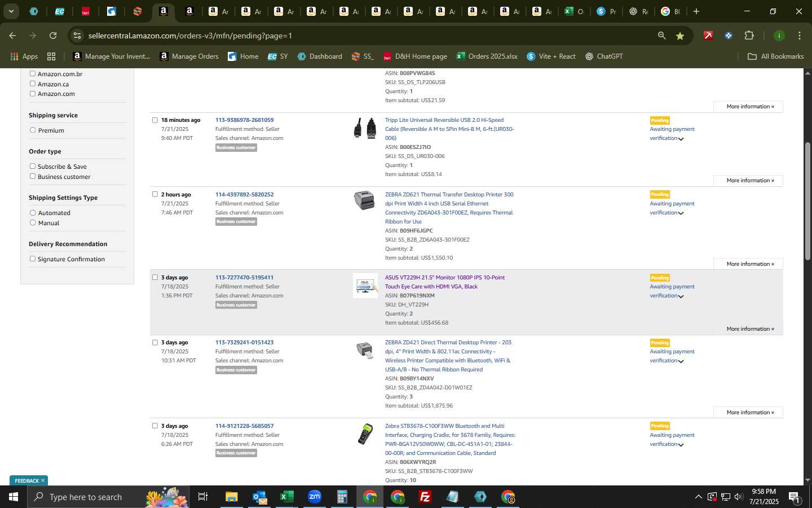The height and width of the screenshot is (508, 812).
Task: View site information icon in address bar
Action: tap(77, 36)
